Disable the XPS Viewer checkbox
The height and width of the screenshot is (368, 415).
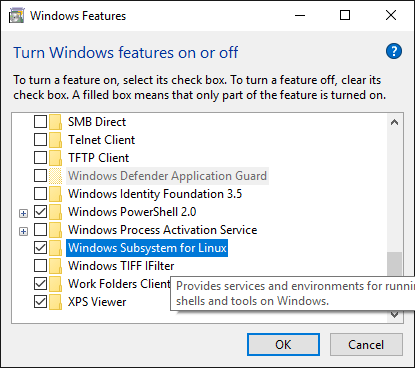click(x=40, y=302)
